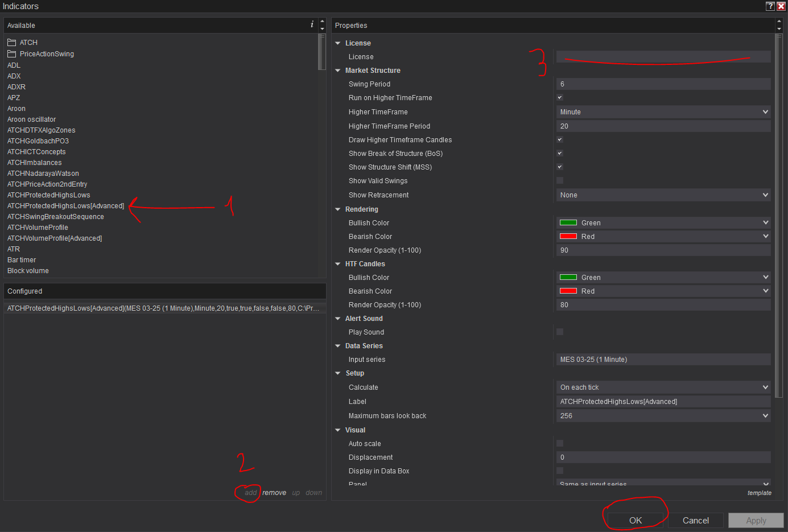Click the add link
Screen dimensions: 788x532
[x=251, y=493]
